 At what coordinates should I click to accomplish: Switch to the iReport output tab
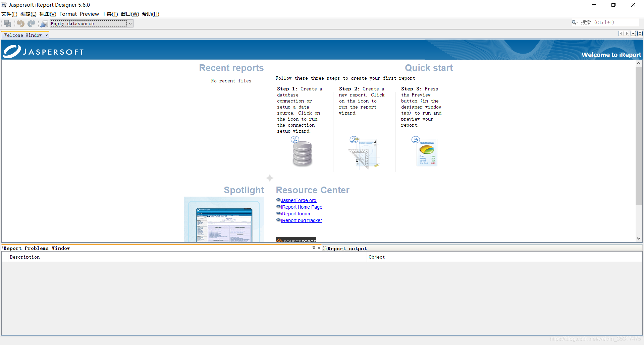(x=345, y=249)
